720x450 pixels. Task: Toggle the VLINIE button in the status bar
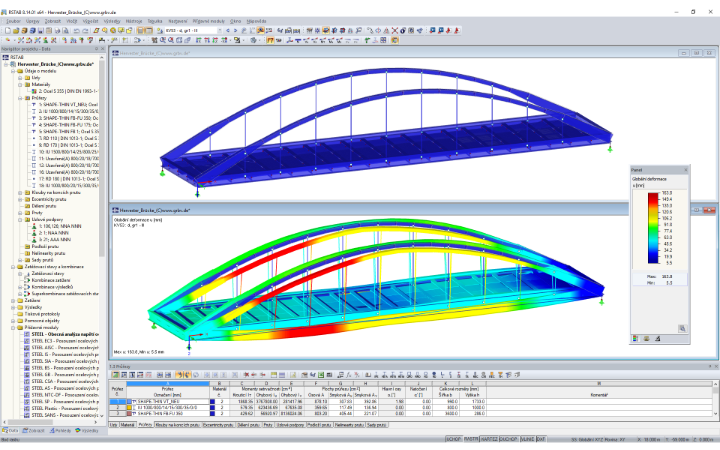(527, 439)
